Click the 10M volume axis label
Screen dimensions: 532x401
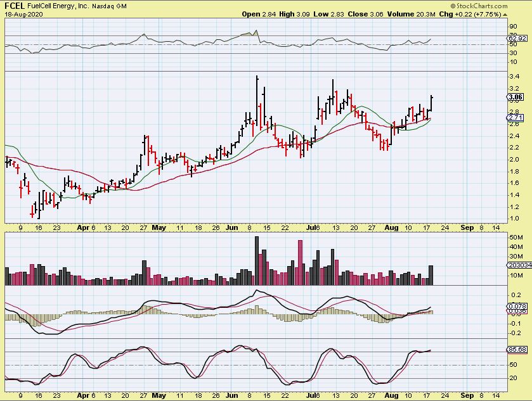tap(516, 275)
